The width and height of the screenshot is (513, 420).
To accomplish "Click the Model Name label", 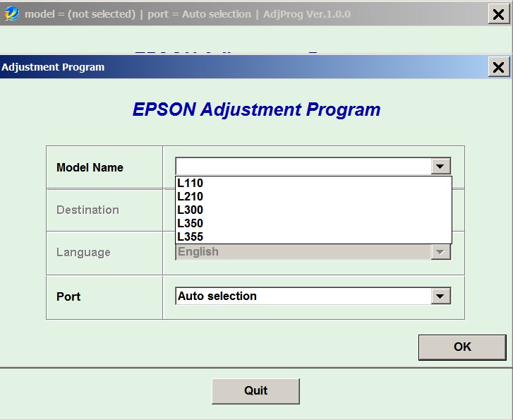I will pos(90,167).
